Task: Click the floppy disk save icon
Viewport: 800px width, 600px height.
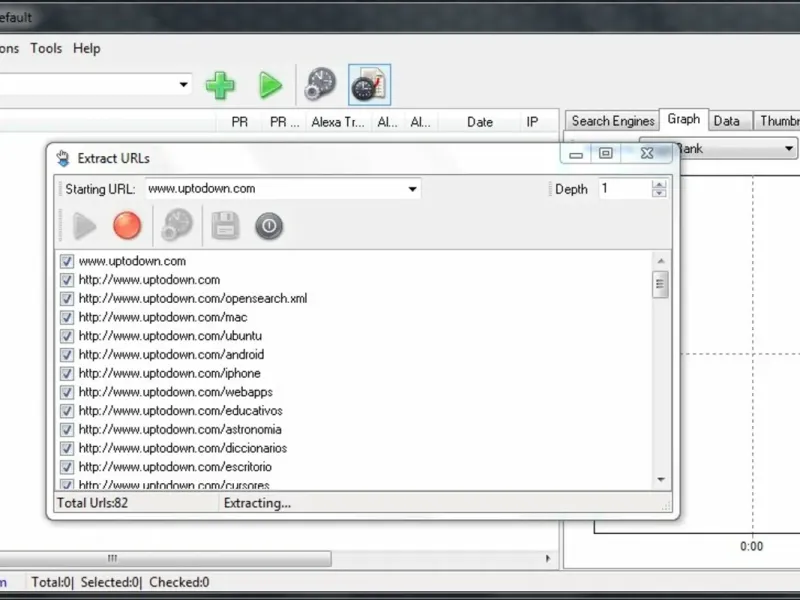Action: click(225, 225)
